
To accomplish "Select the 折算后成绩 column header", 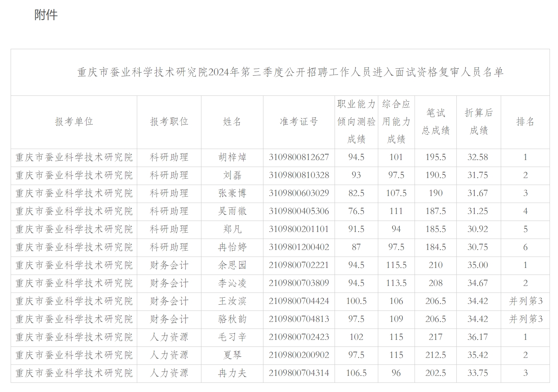I will [x=478, y=122].
